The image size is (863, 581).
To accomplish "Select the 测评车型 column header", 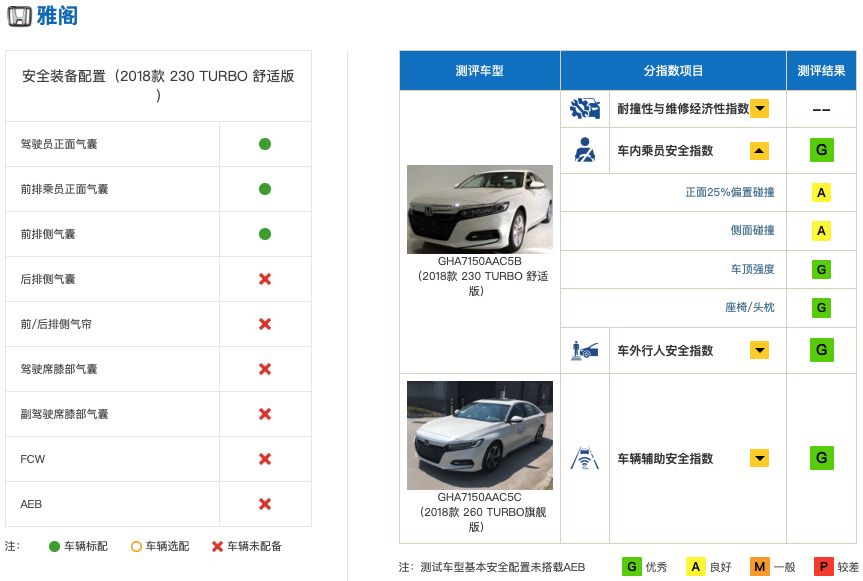I will point(479,71).
